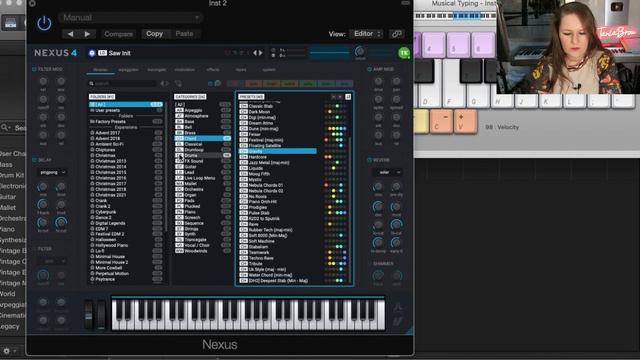Click the Nexus preset search field

coord(122,83)
